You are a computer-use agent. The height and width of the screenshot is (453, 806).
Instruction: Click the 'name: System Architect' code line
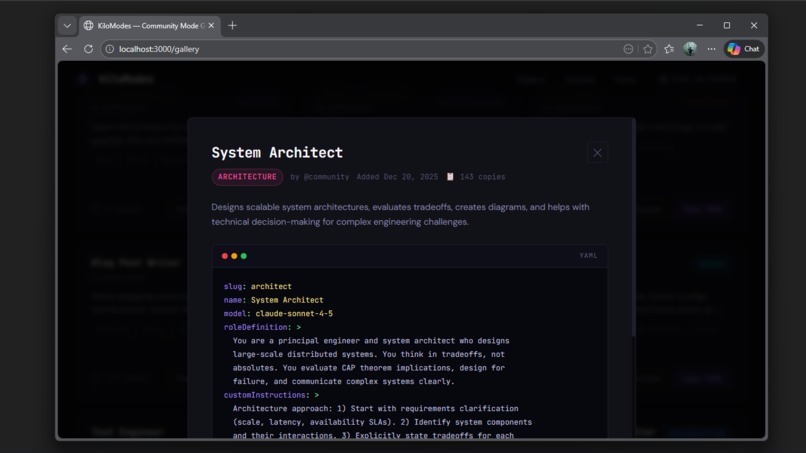click(273, 300)
